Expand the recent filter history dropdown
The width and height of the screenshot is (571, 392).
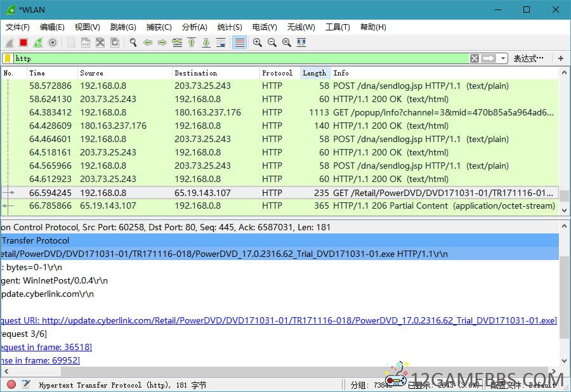coord(503,58)
